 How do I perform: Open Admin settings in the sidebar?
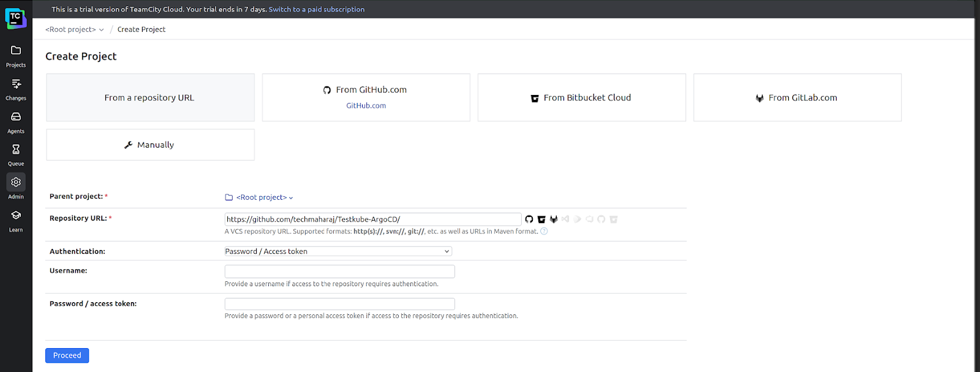[x=16, y=188]
